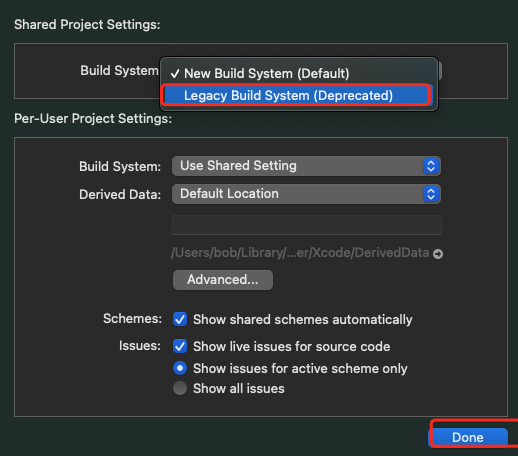Click the Build System popup stepper arrows
The width and height of the screenshot is (518, 456).
coord(431,166)
